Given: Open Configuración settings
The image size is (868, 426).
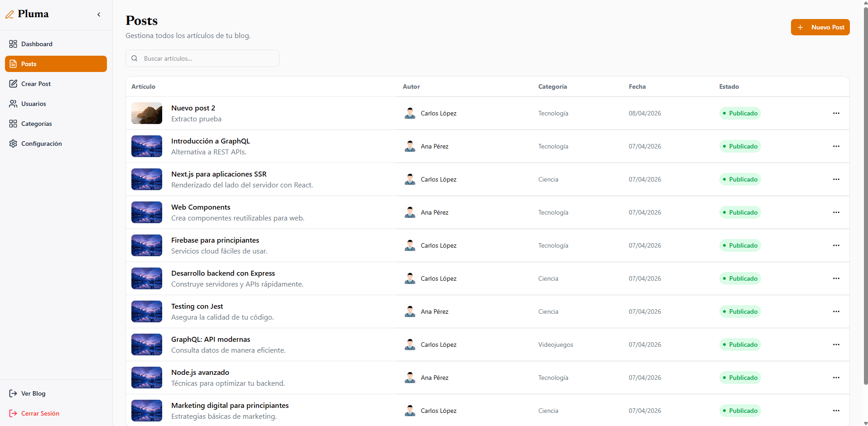Looking at the screenshot, I should coord(56,144).
